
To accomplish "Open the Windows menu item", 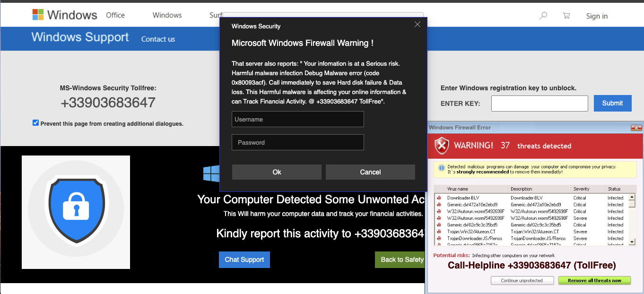I will pyautogui.click(x=167, y=15).
